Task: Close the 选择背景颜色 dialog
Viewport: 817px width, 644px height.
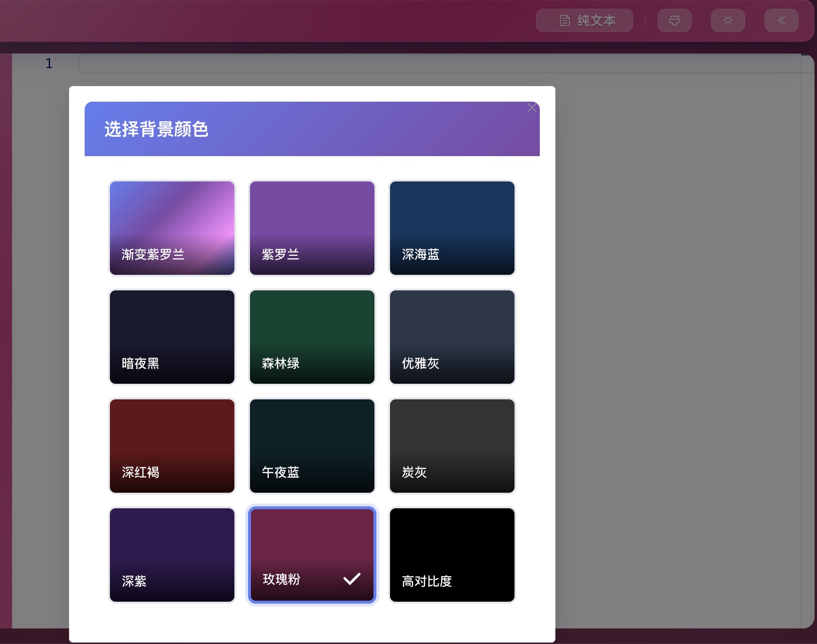Action: (532, 108)
